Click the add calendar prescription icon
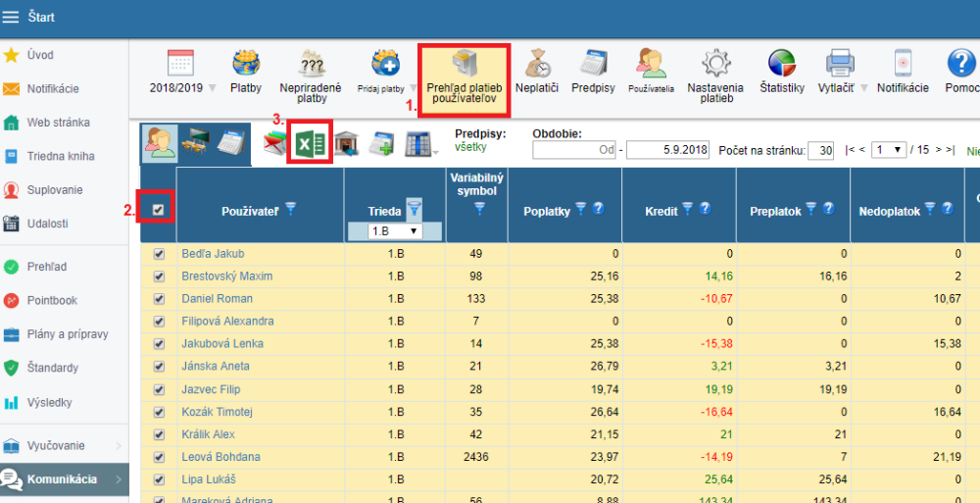Screen dimensions: 980x503 tap(380, 144)
